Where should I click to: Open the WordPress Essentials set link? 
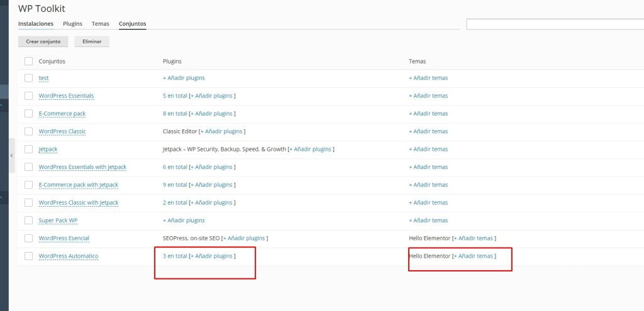(66, 95)
